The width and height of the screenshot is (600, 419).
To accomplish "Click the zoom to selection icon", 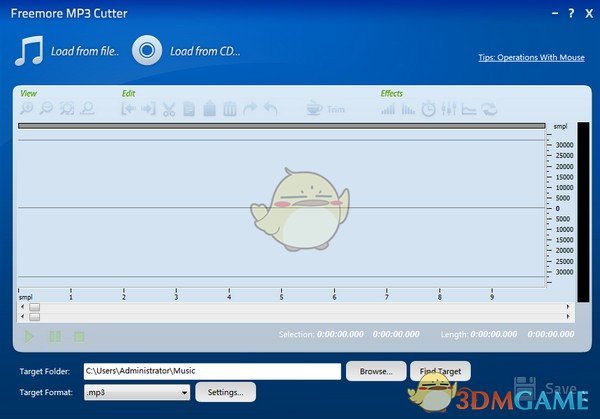I will (x=67, y=109).
